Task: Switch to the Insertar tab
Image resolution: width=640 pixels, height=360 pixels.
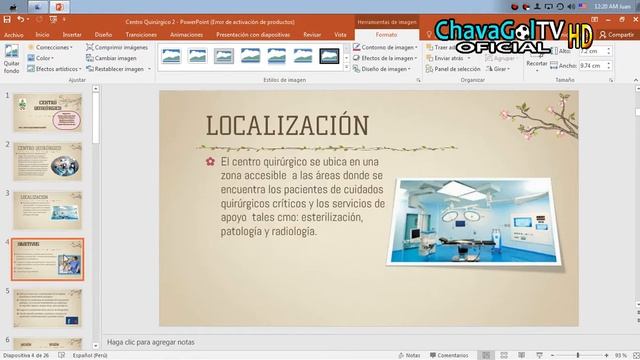Action: [72, 35]
